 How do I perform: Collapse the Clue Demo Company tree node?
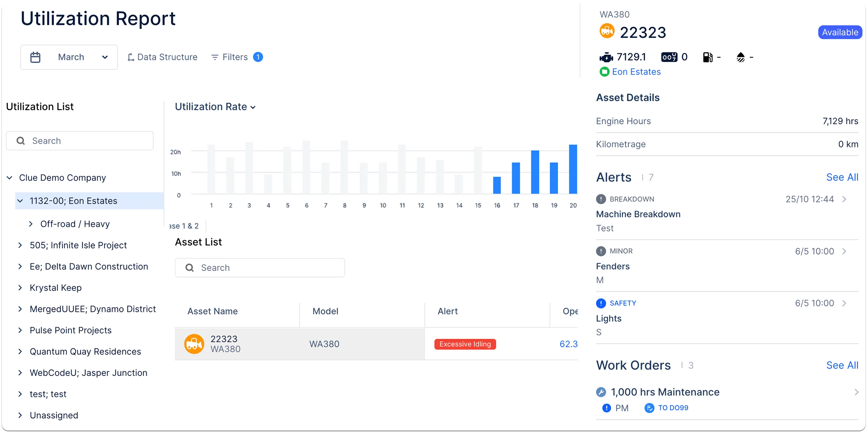(10, 178)
